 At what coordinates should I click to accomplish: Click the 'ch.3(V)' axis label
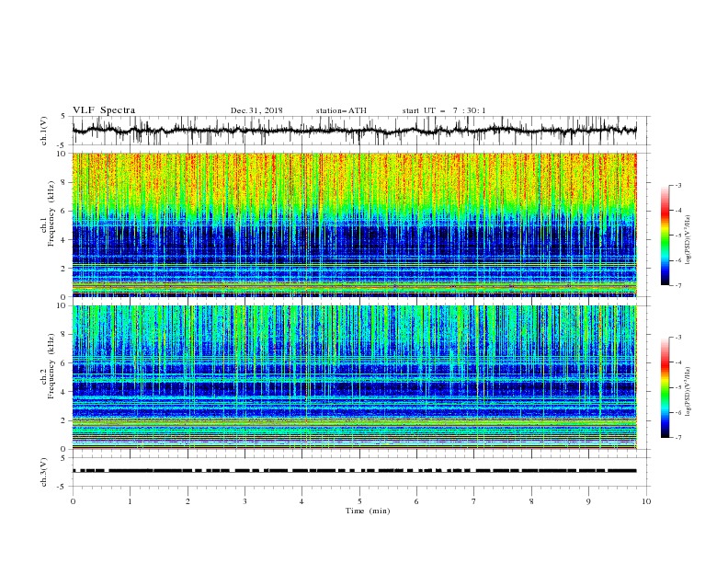coord(44,472)
